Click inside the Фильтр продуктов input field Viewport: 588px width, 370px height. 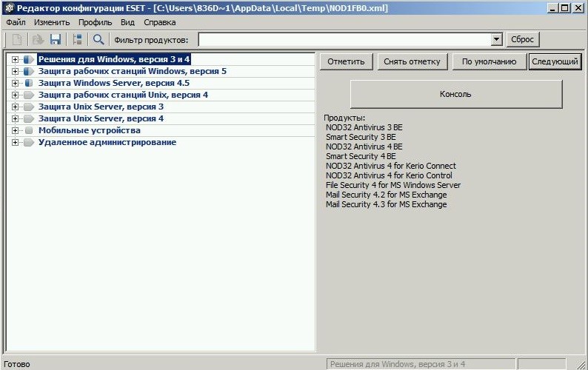pos(345,39)
